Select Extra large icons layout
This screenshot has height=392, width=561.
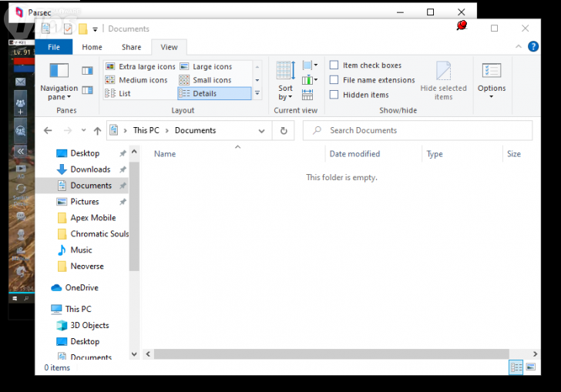[140, 66]
